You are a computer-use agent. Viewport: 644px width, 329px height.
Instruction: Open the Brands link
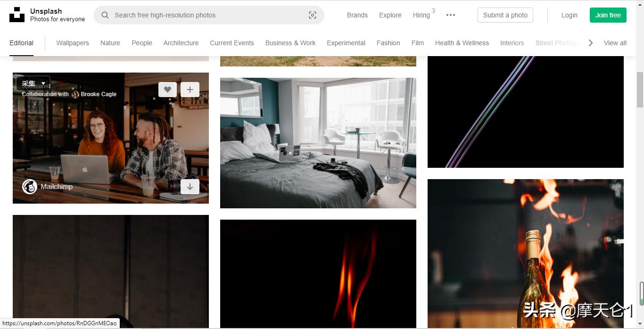pyautogui.click(x=357, y=15)
